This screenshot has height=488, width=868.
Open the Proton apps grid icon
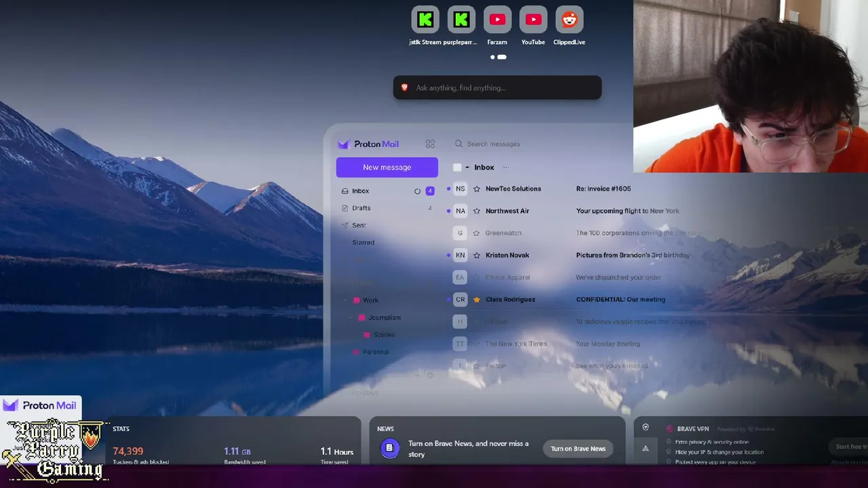pos(430,144)
